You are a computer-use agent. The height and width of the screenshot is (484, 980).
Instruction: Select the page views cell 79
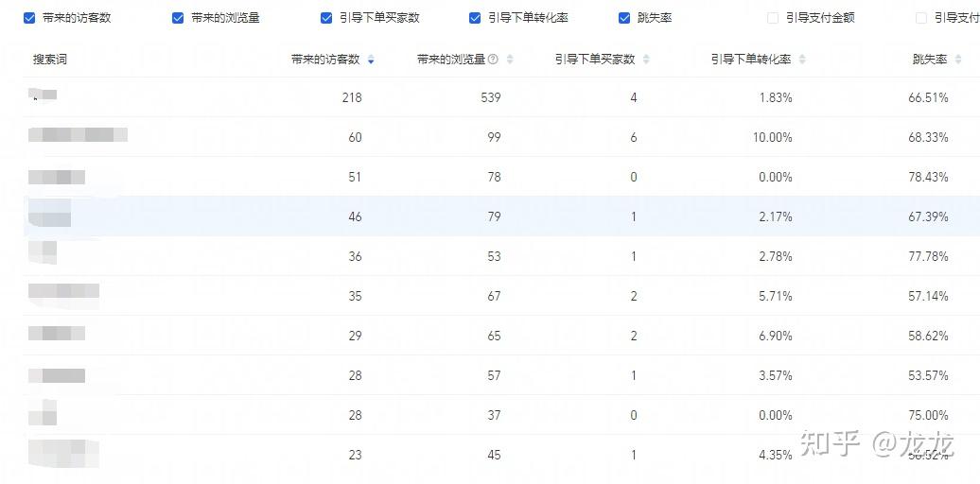[x=495, y=216]
